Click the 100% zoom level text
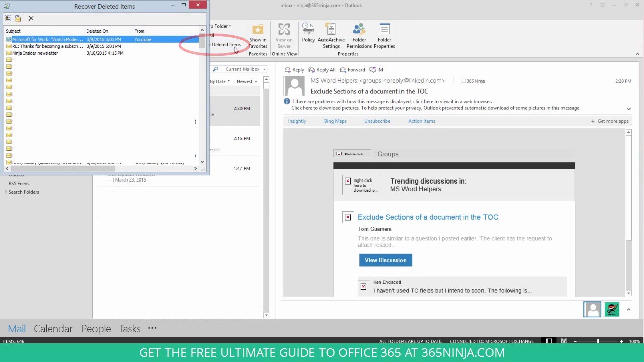Image resolution: width=644 pixels, height=362 pixels. click(x=635, y=341)
